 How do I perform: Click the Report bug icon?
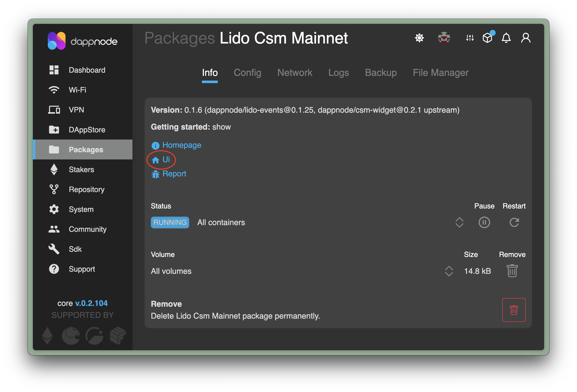click(155, 174)
